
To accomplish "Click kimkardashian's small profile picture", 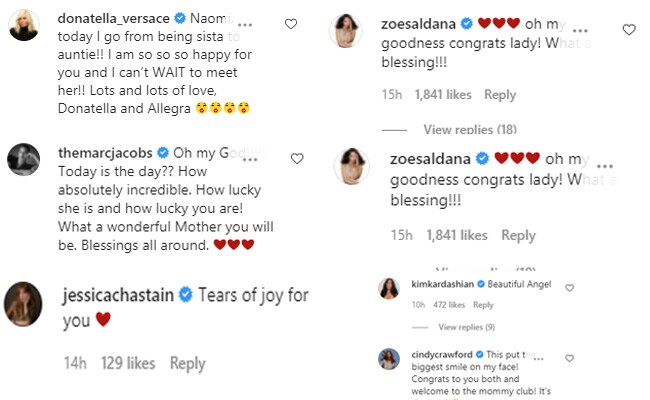I will [389, 289].
